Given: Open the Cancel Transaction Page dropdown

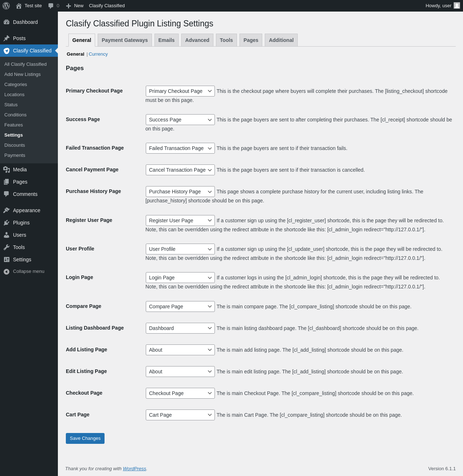Looking at the screenshot, I should (180, 170).
